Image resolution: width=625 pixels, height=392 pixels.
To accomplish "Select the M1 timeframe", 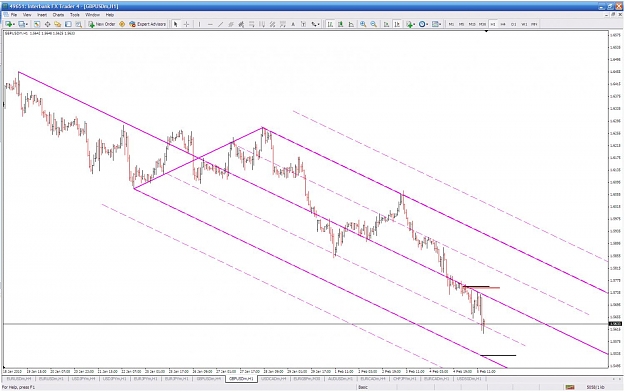I will point(451,24).
